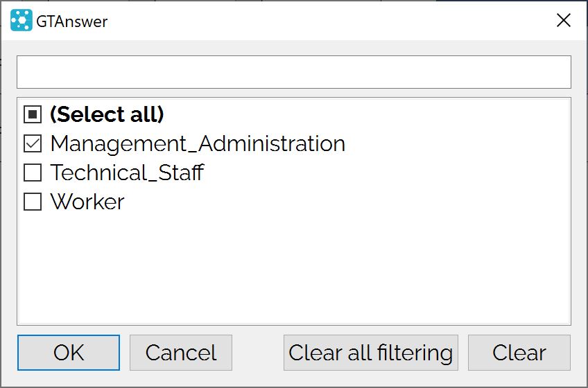The width and height of the screenshot is (588, 388).
Task: Click the GTAnswer title text
Action: [x=72, y=21]
